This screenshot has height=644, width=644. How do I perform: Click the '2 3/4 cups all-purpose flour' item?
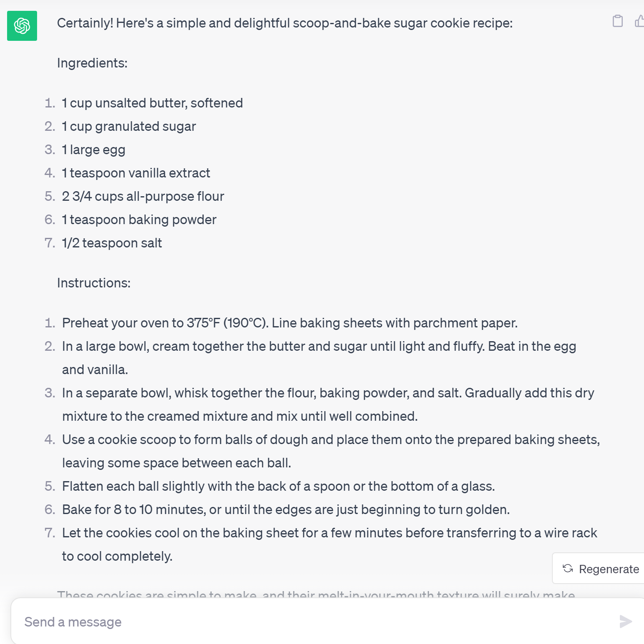143,196
